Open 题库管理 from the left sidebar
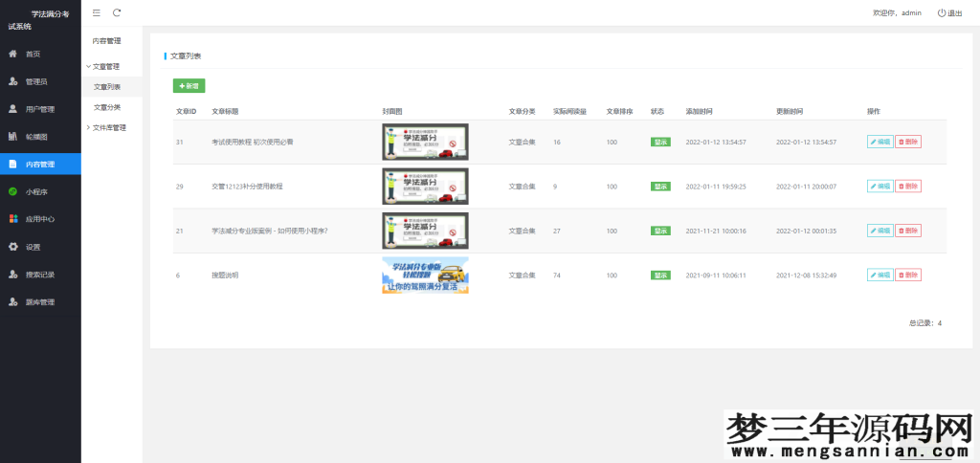 40,302
